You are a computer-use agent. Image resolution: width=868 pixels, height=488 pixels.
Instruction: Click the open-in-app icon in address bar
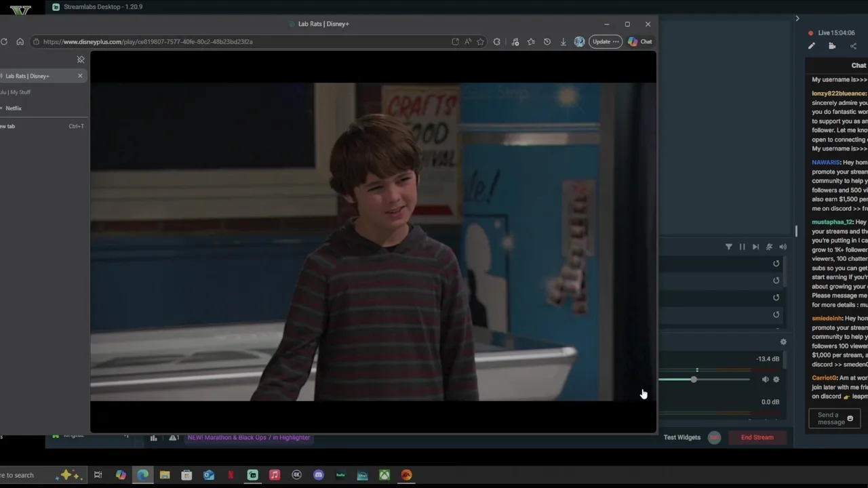(x=455, y=41)
